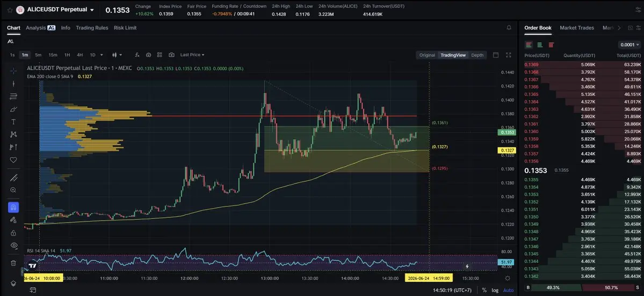Image resolution: width=644 pixels, height=296 pixels.
Task: Select the crosshair cursor tool
Action: 13,71
